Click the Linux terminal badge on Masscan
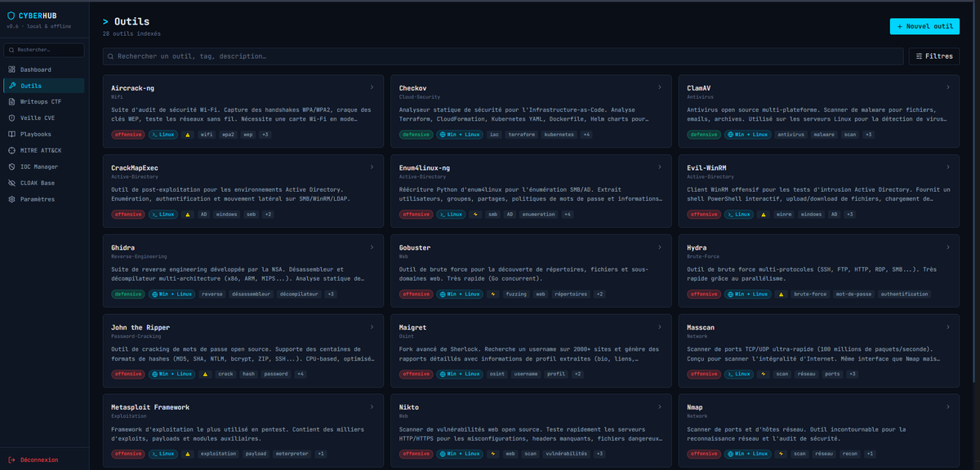The image size is (980, 470). 737,374
